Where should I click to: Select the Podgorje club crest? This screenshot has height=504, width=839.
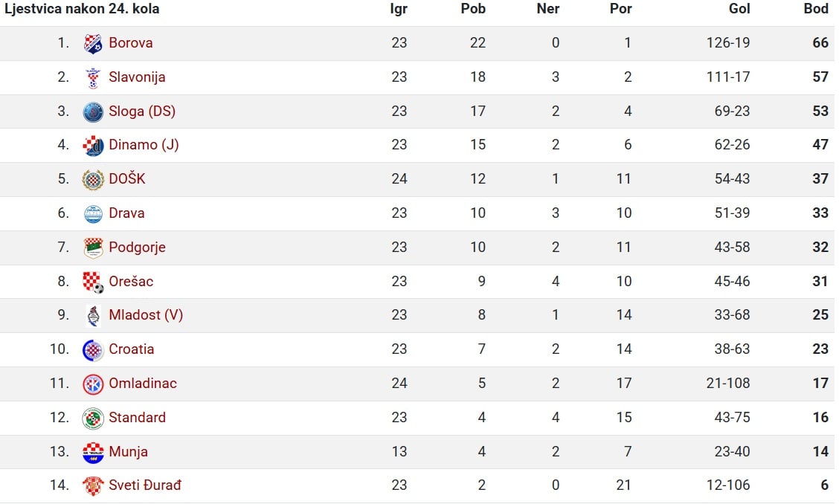93,248
